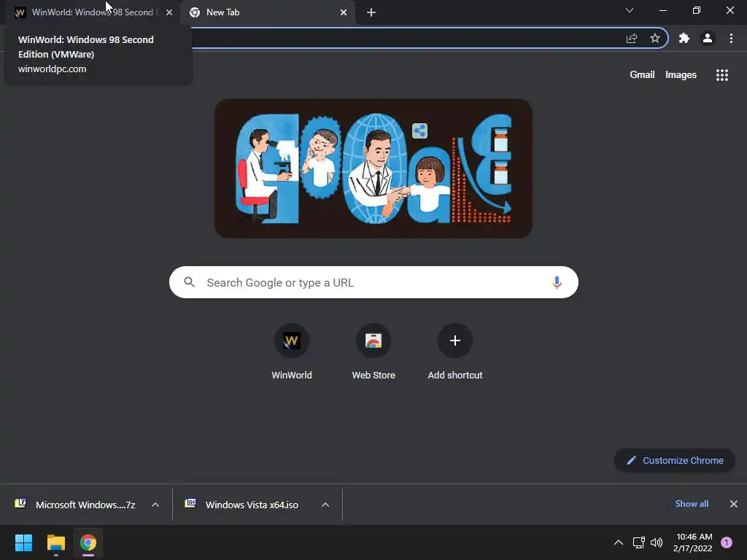The height and width of the screenshot is (560, 747).
Task: Click Customize Chrome button
Action: coord(675,461)
